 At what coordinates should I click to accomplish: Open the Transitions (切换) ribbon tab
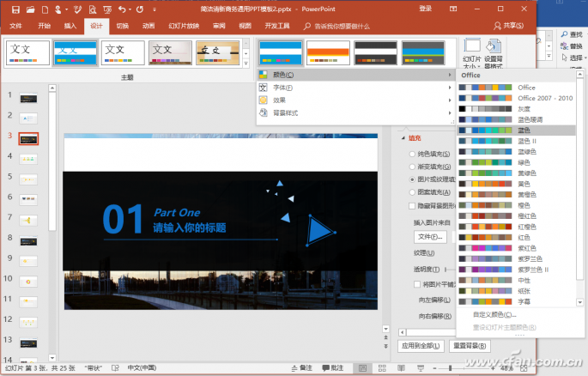click(x=122, y=26)
